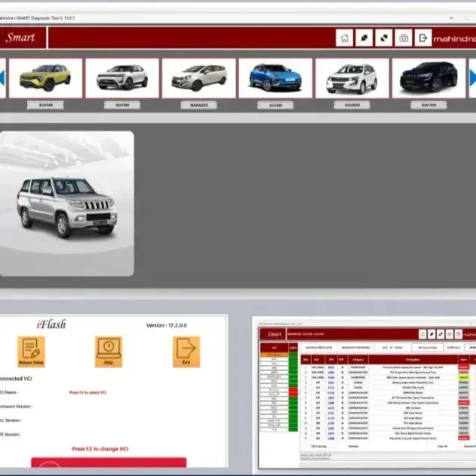
Task: Click the iFlash title logo
Action: (51, 324)
